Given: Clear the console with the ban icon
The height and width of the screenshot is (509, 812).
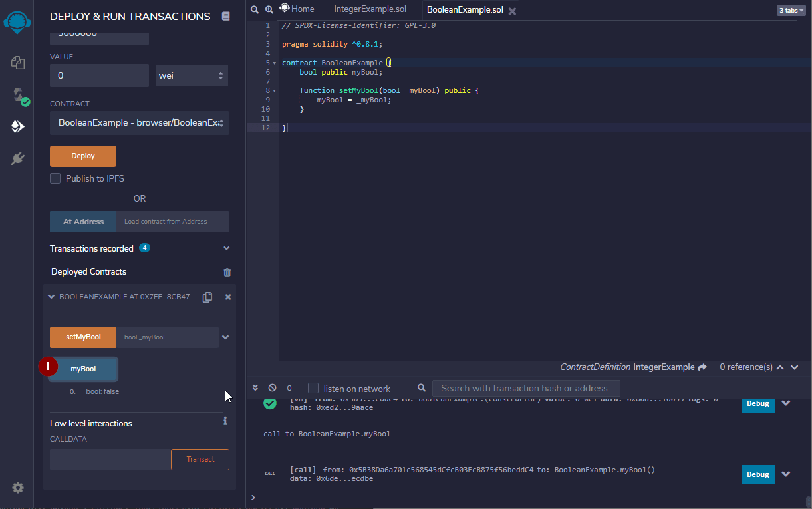Looking at the screenshot, I should pos(272,388).
